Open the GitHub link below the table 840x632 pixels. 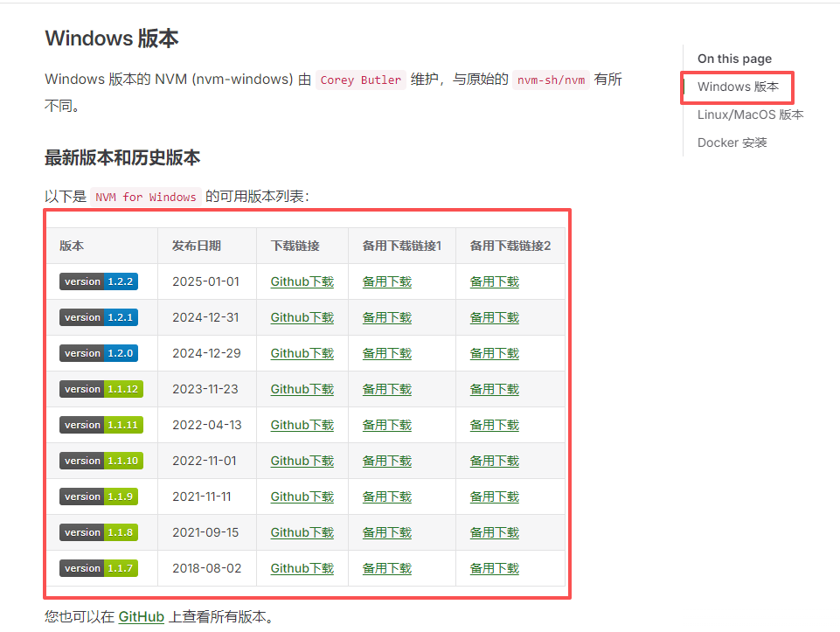tap(141, 617)
